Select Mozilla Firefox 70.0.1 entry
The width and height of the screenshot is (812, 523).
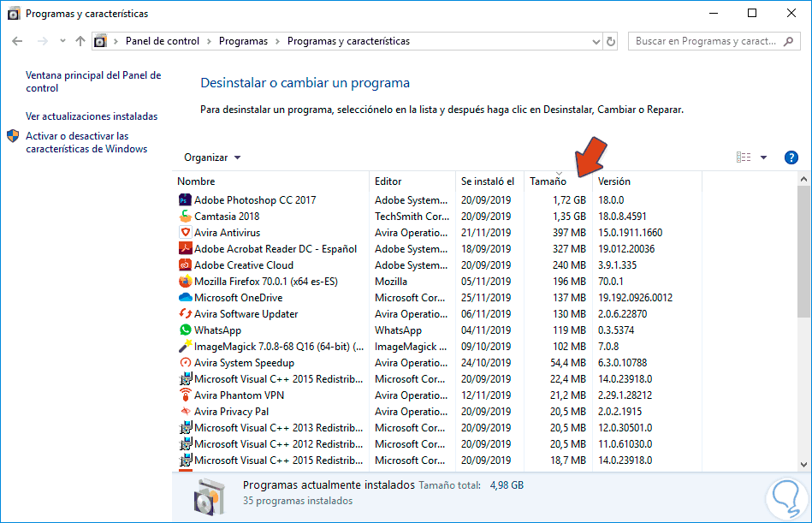pos(265,282)
